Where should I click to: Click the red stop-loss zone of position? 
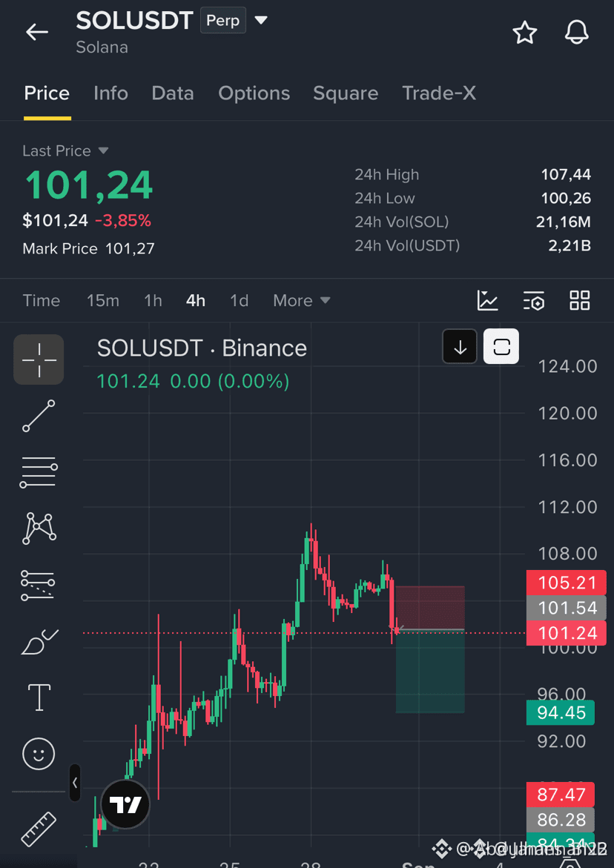click(x=430, y=607)
